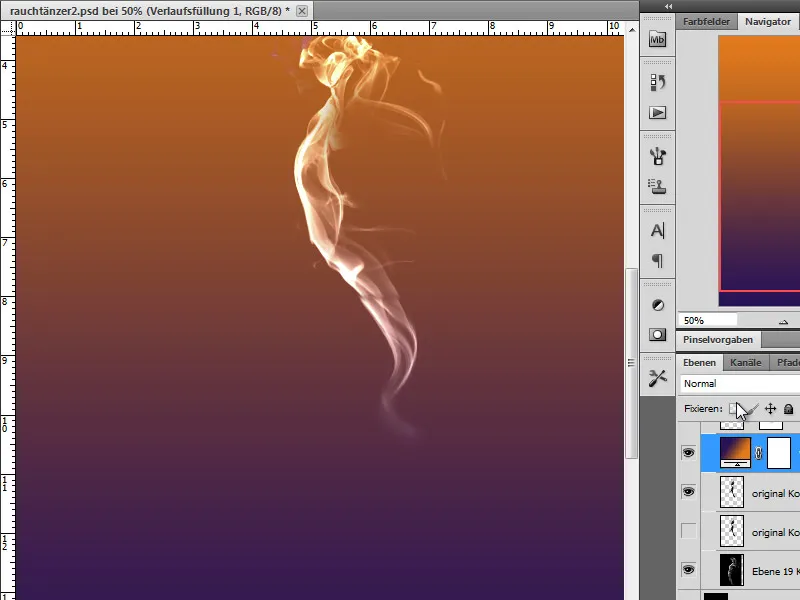Click the white layer mask thumbnail
The width and height of the screenshot is (800, 600).
tap(780, 450)
